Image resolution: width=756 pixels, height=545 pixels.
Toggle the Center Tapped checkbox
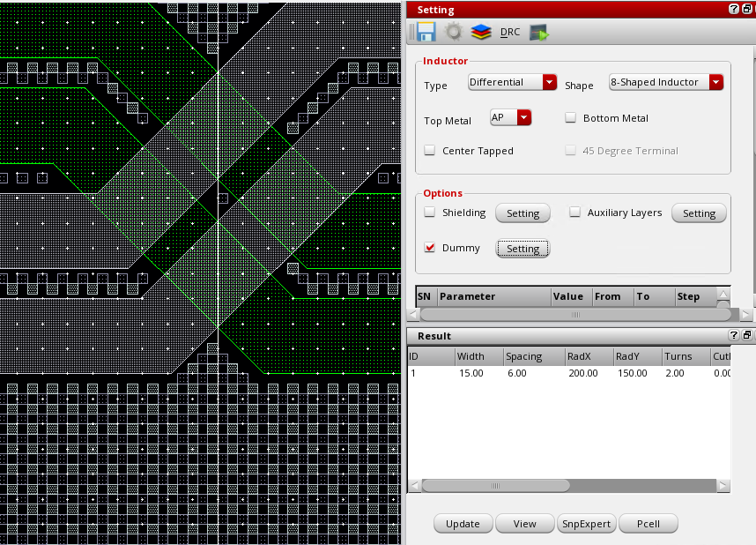[430, 151]
